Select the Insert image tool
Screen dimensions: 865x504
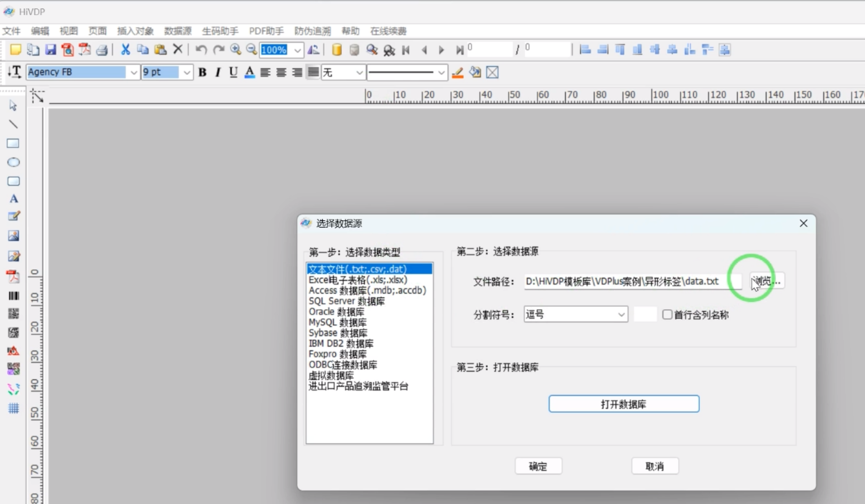14,236
